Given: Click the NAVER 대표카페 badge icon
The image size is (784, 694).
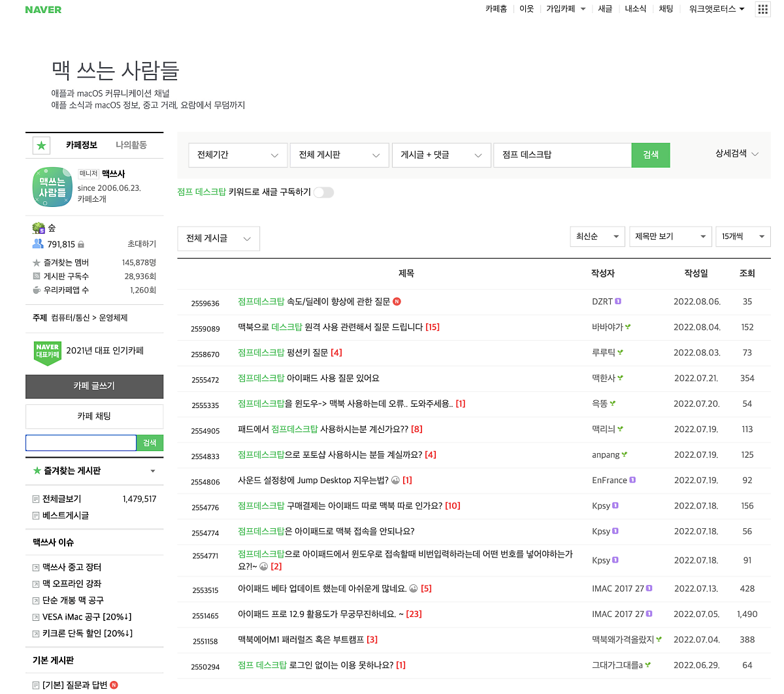Looking at the screenshot, I should (48, 353).
